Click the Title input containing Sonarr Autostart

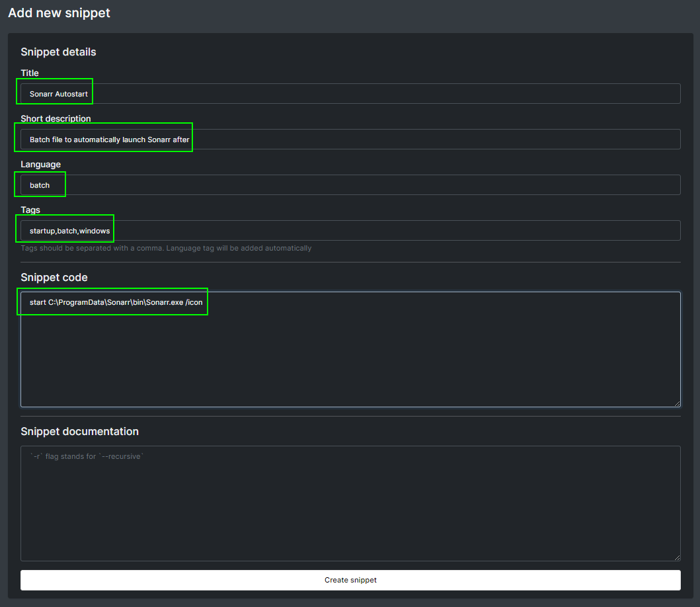point(350,94)
